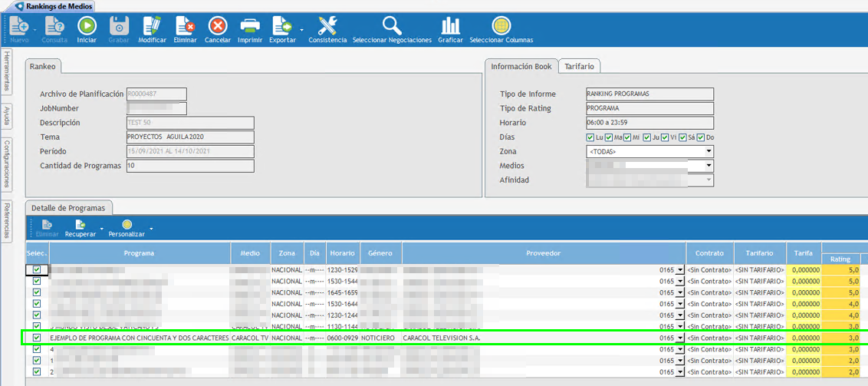Open Proveedor dropdown on CARACOL TELEVISION row
868x386 pixels.
[x=680, y=338]
